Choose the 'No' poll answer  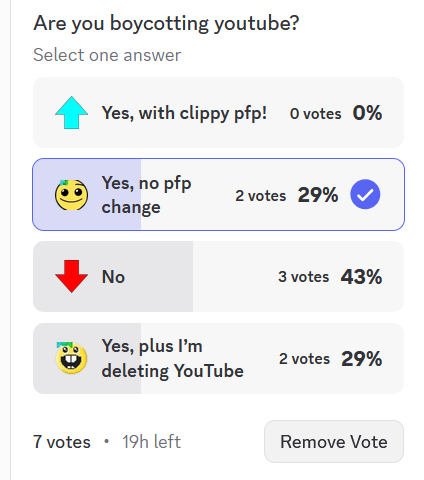coord(218,276)
